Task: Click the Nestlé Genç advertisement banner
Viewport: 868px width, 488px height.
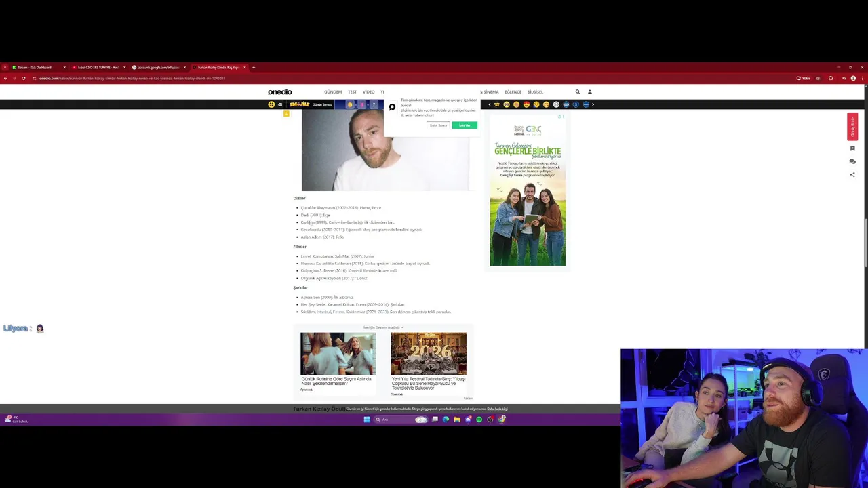Action: [x=528, y=190]
